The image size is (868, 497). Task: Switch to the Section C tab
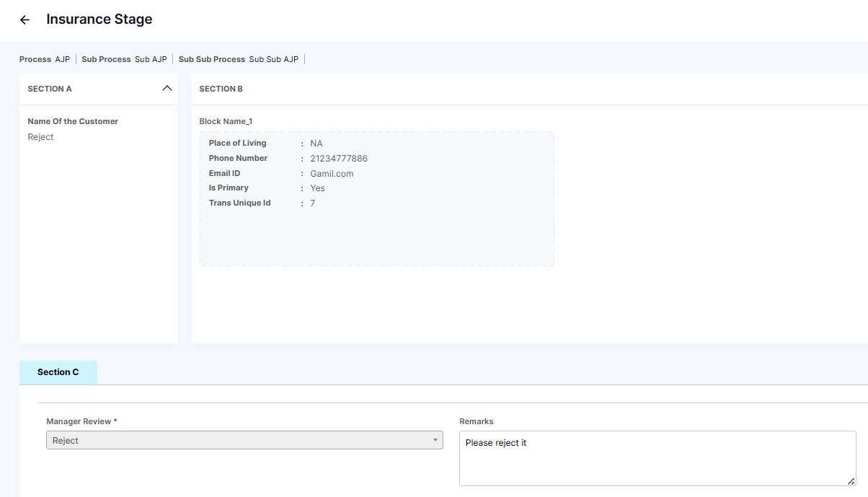pos(58,372)
